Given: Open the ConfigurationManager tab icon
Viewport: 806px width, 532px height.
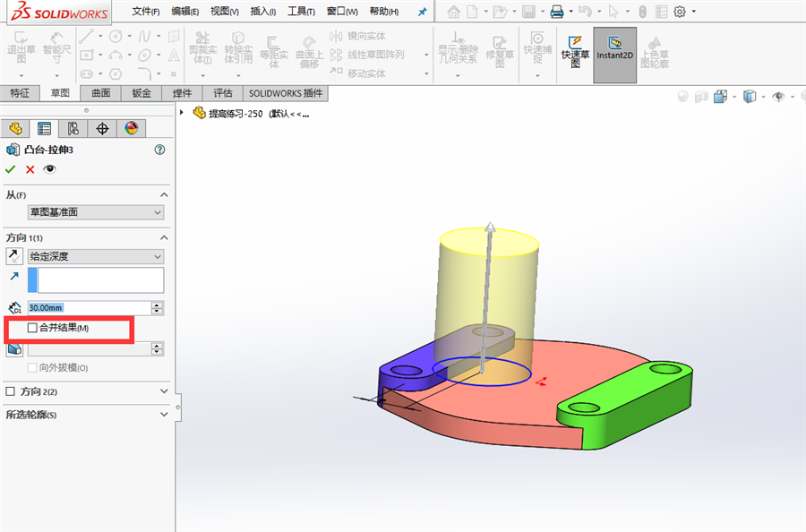Looking at the screenshot, I should point(73,128).
